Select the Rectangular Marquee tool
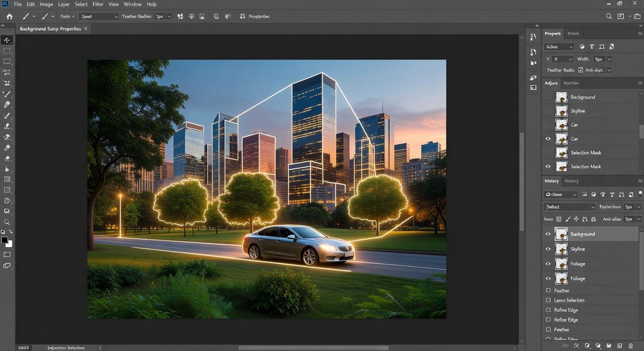 pyautogui.click(x=7, y=51)
